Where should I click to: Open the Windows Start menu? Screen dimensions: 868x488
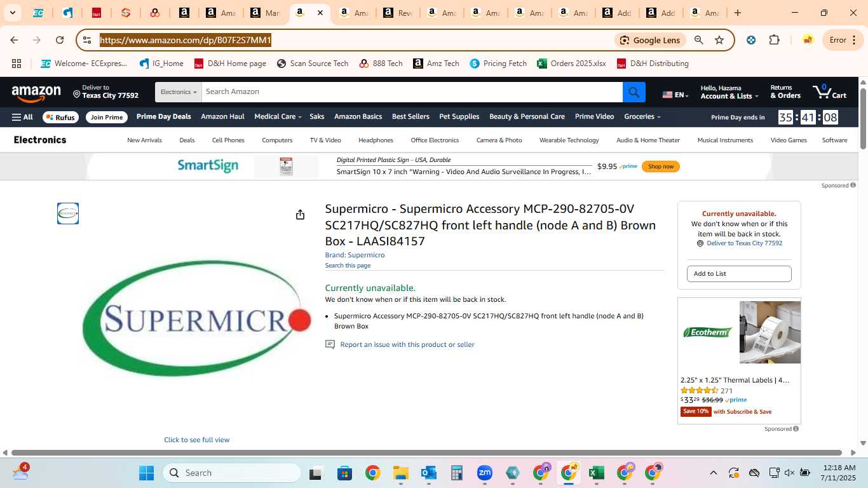coord(146,473)
